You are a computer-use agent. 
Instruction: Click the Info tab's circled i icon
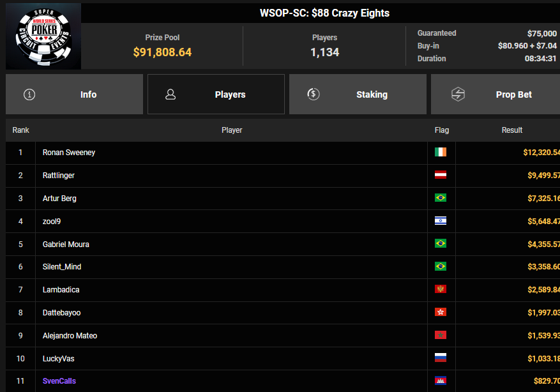pyautogui.click(x=29, y=94)
